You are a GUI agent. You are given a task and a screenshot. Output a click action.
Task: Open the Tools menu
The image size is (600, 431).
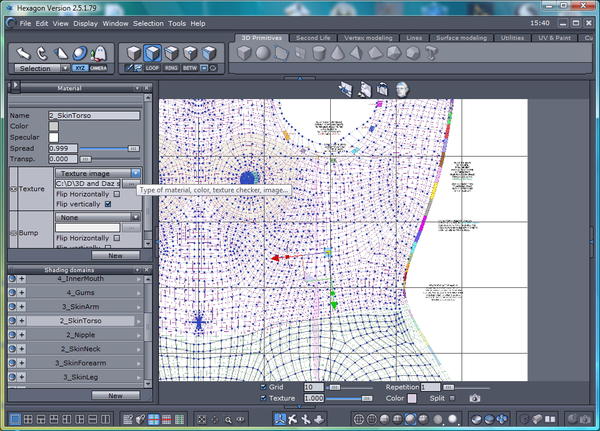[x=177, y=22]
